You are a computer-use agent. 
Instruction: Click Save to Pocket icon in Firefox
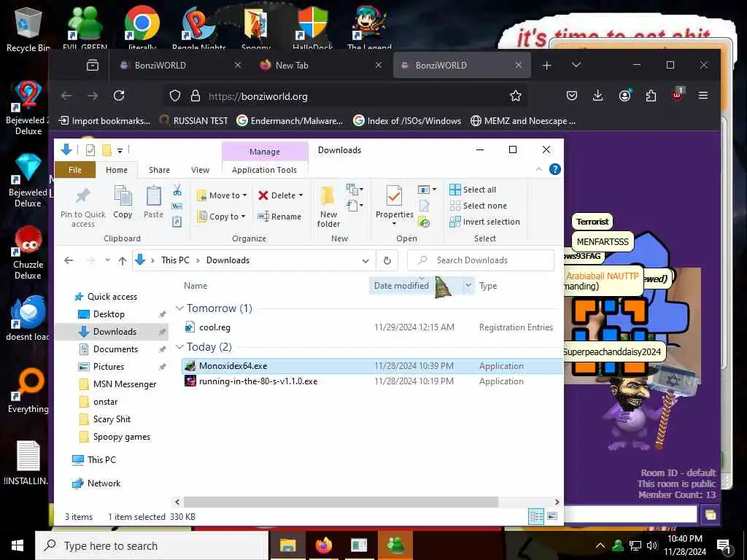tap(572, 96)
